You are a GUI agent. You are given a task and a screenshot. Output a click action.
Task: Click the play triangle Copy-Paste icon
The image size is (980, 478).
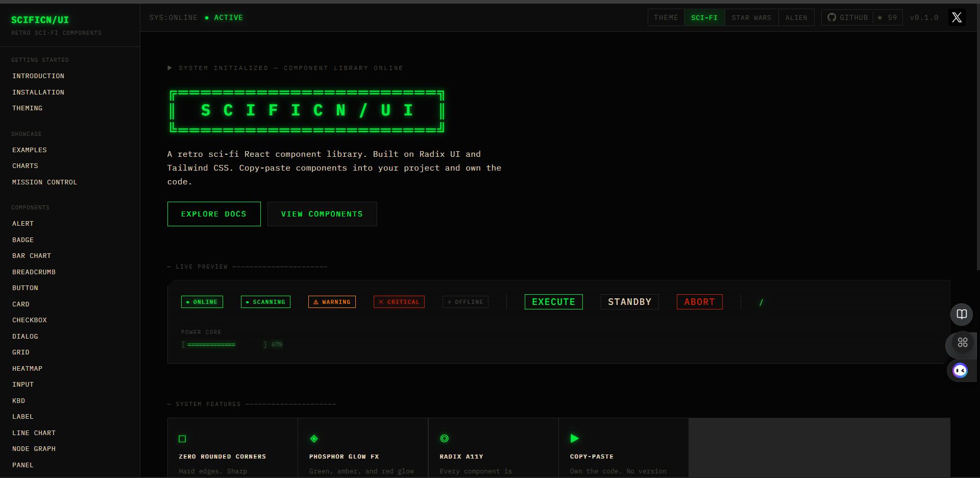click(575, 438)
